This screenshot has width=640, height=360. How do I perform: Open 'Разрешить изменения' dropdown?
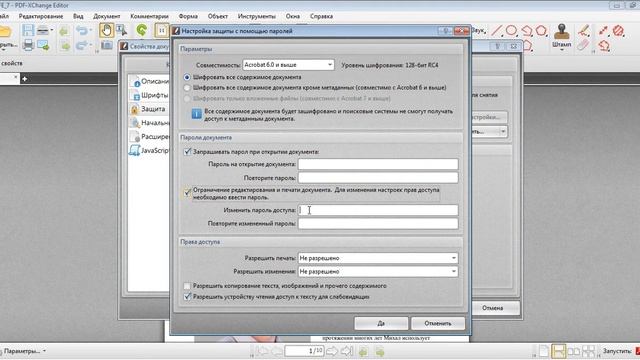pos(378,271)
